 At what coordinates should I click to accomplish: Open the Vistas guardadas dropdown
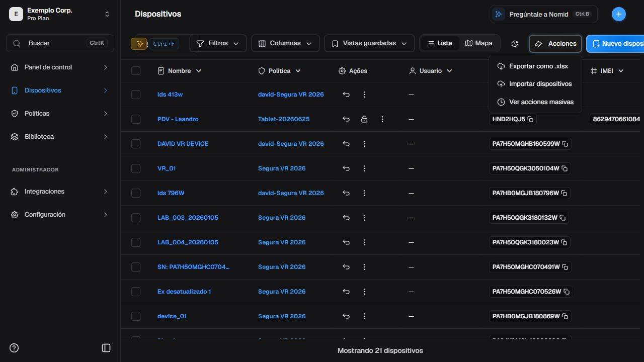click(x=369, y=43)
